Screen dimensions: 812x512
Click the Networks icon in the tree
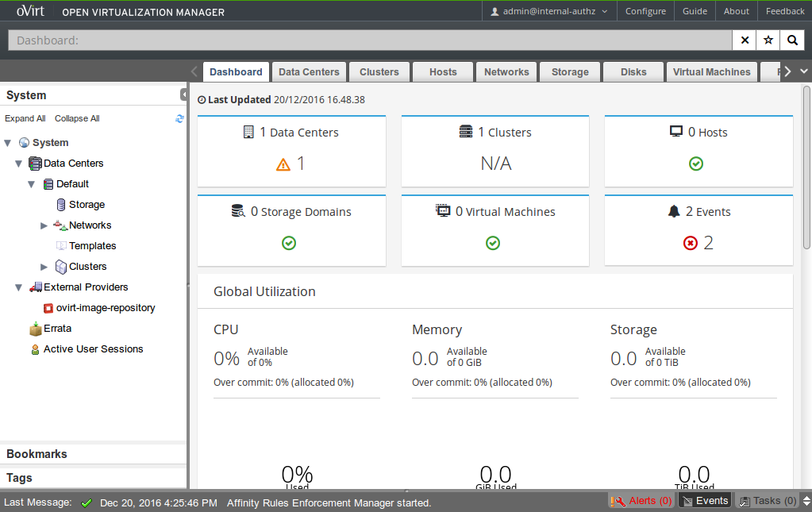pos(60,225)
